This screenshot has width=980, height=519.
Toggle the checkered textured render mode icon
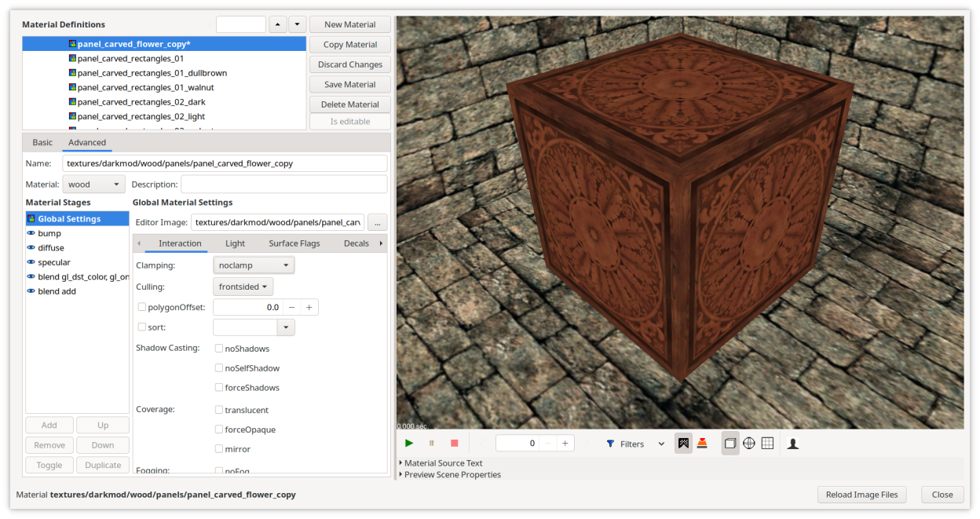(x=683, y=444)
